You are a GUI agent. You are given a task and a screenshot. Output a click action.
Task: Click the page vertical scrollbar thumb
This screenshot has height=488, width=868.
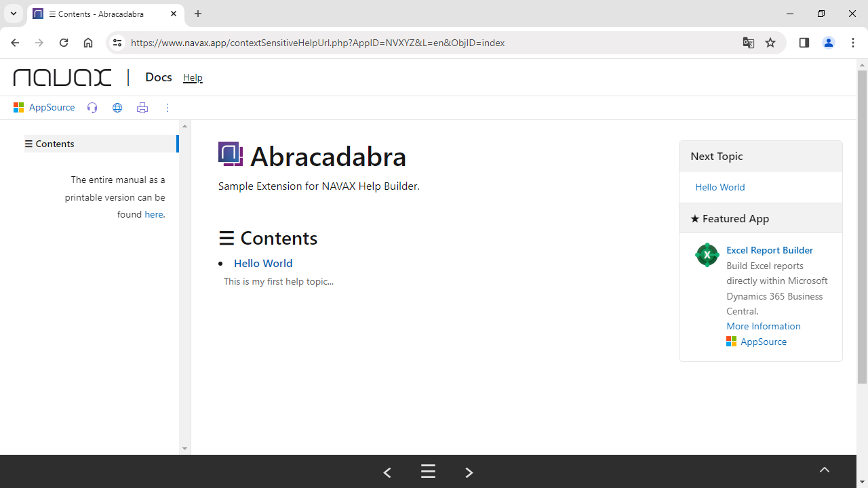[863, 226]
